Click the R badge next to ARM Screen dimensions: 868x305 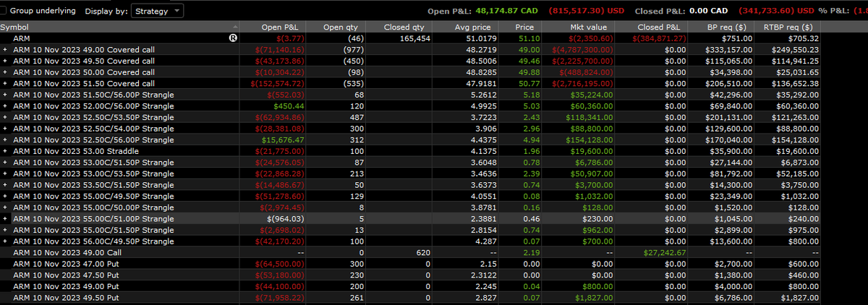click(234, 38)
